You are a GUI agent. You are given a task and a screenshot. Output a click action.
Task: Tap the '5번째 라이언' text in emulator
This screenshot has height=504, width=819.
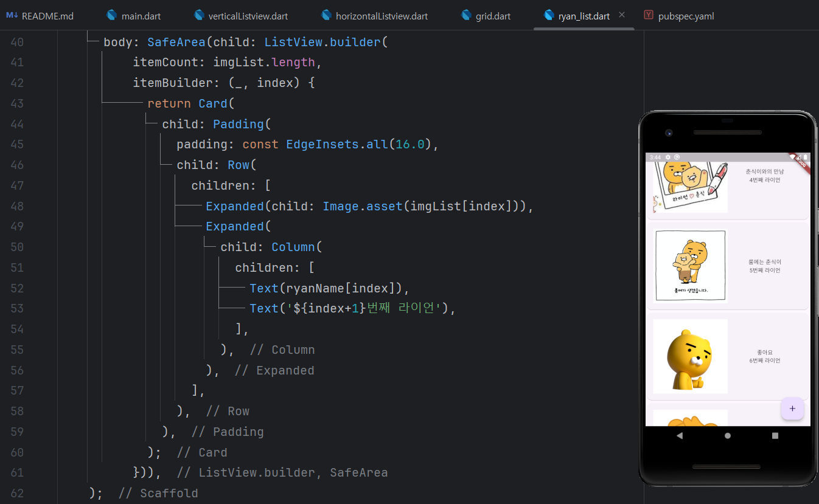765,270
